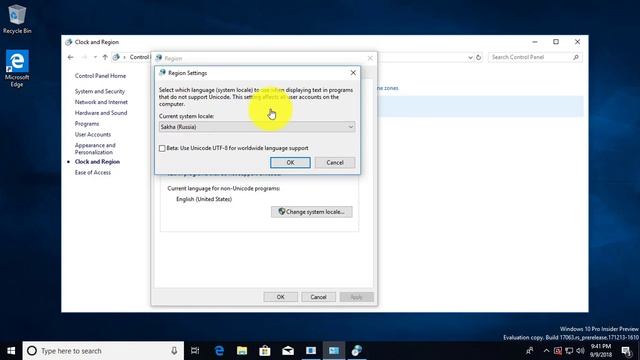Click OK in the Region dialog

click(x=280, y=297)
